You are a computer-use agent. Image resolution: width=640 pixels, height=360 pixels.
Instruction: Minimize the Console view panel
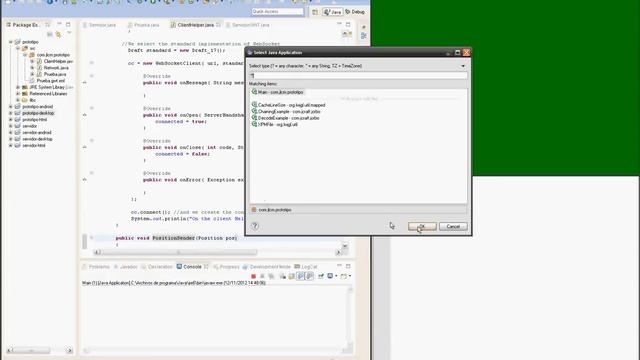tap(339, 266)
